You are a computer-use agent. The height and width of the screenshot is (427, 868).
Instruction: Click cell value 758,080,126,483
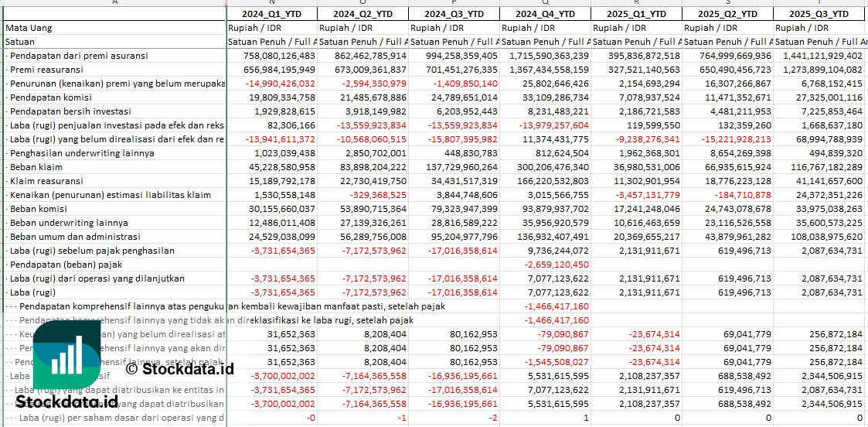point(279,56)
